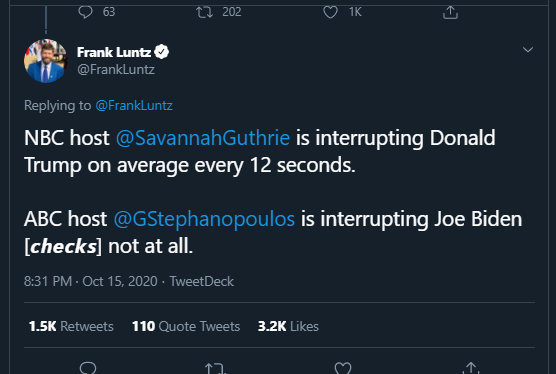
Task: Reply to the main tweet using the bottom comment icon
Action: 88,368
